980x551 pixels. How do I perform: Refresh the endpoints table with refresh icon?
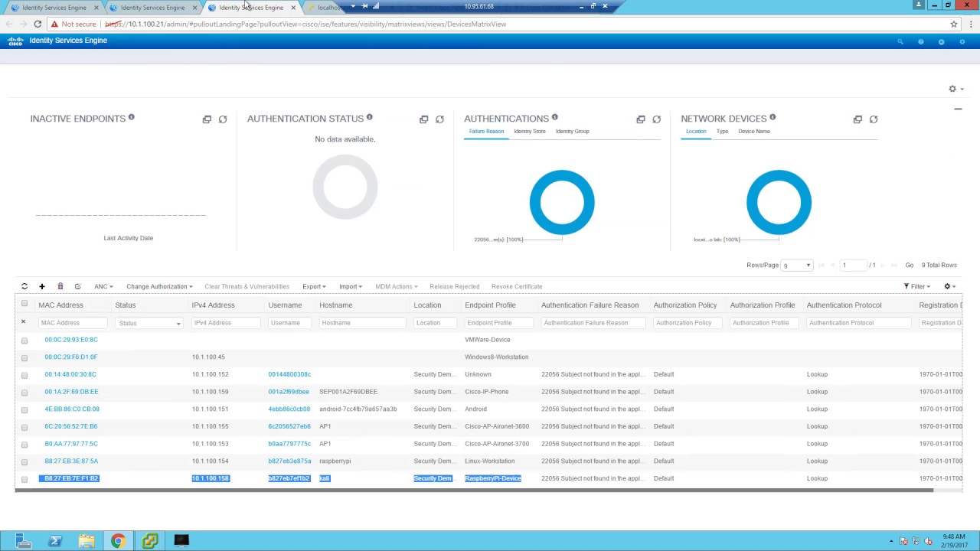pos(24,286)
